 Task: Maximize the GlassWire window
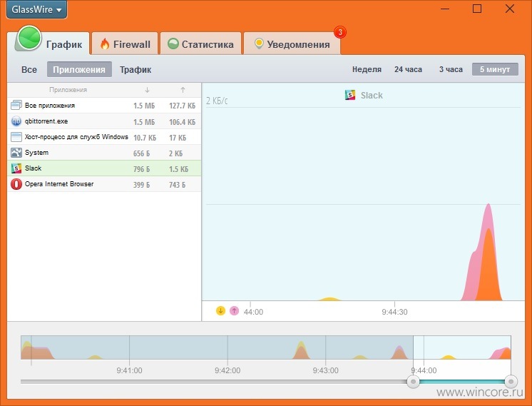coord(477,9)
